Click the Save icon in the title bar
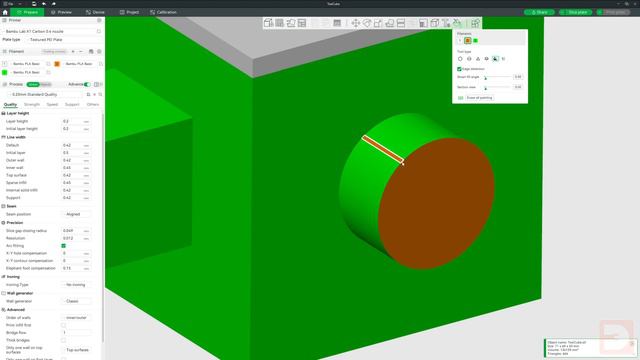This screenshot has width=640, height=360. pyautogui.click(x=34, y=4)
